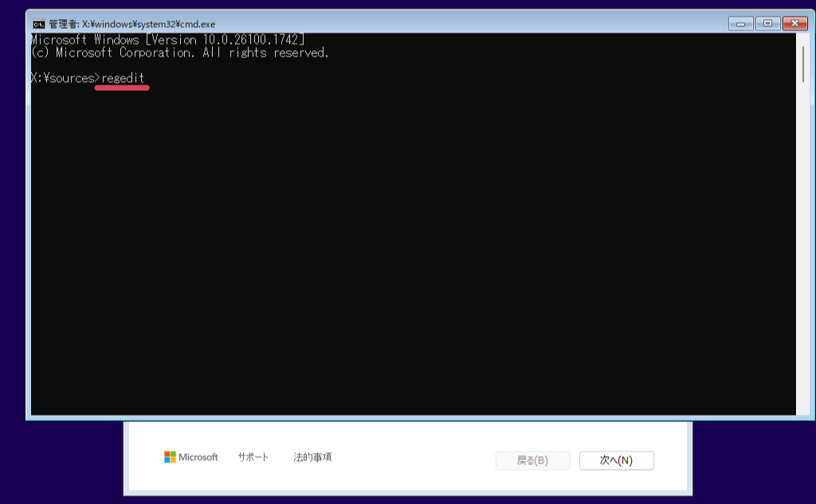
Task: Click the command prompt vertical scrollbar thumb
Action: pos(803,64)
